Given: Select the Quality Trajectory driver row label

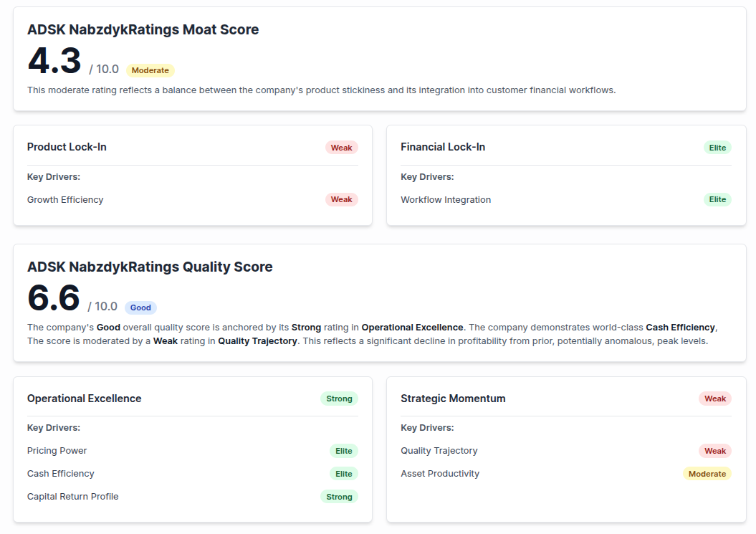Looking at the screenshot, I should [x=439, y=451].
